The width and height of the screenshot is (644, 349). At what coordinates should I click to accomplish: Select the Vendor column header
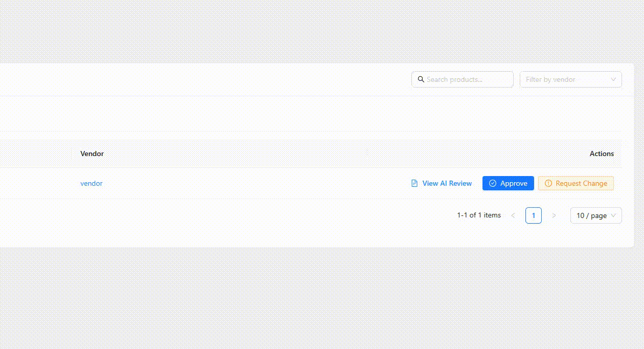(92, 154)
